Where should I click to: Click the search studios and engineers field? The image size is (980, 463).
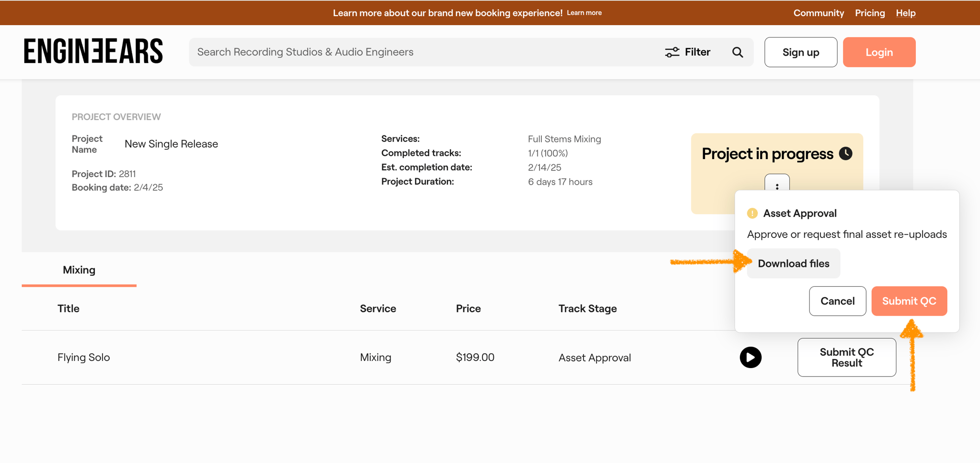pyautogui.click(x=423, y=52)
